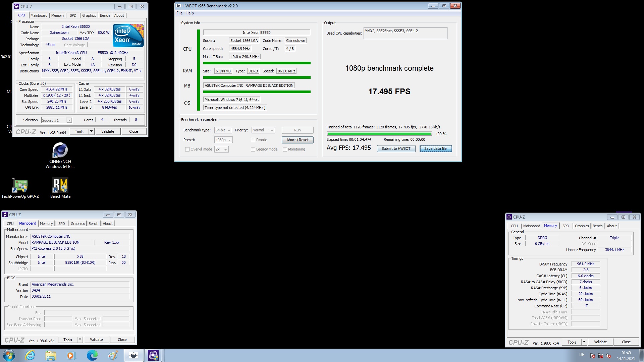The height and width of the screenshot is (362, 644).
Task: Select Memory tab in Mainboard CPU-Z window
Action: tap(46, 224)
